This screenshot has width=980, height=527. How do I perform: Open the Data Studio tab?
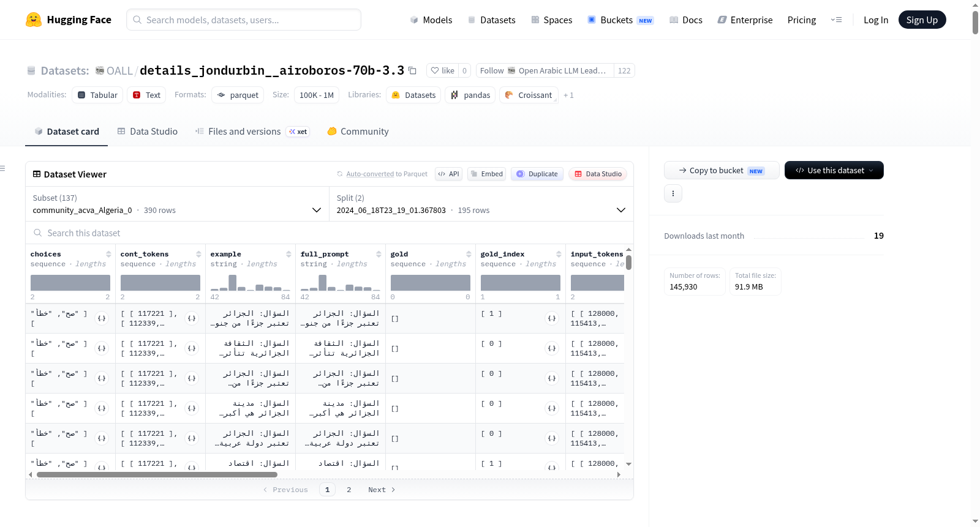(x=148, y=132)
